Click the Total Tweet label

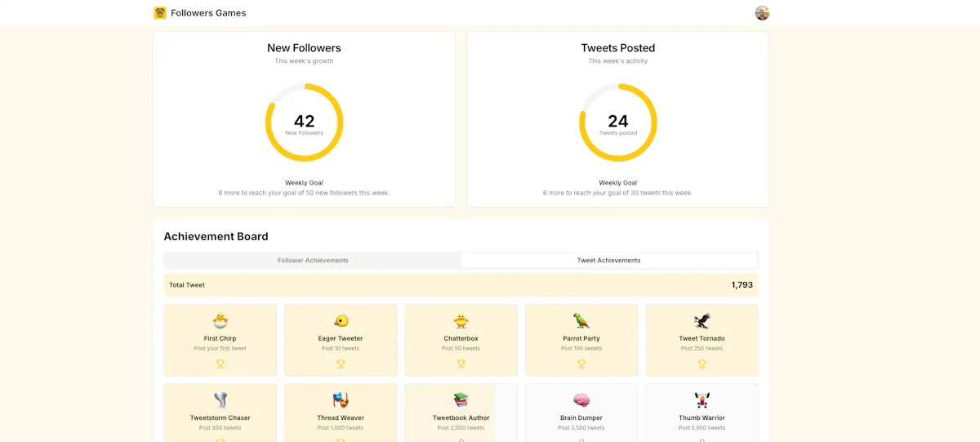pyautogui.click(x=187, y=285)
